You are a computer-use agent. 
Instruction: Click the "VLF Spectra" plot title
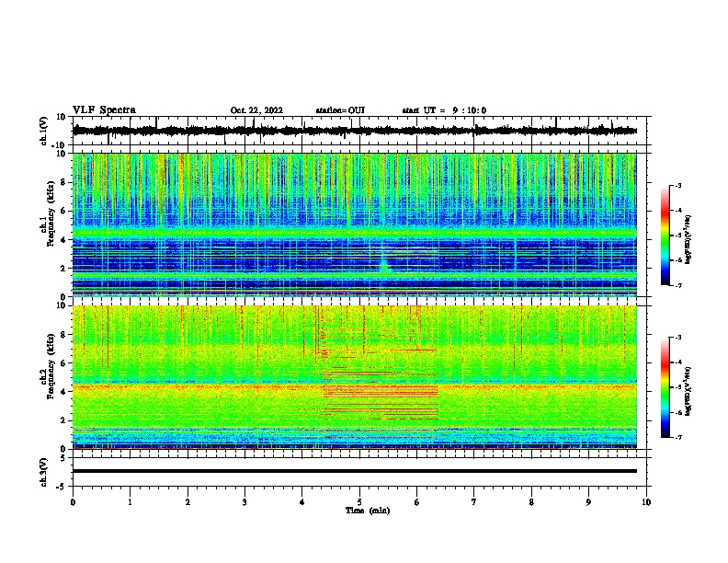tap(104, 110)
